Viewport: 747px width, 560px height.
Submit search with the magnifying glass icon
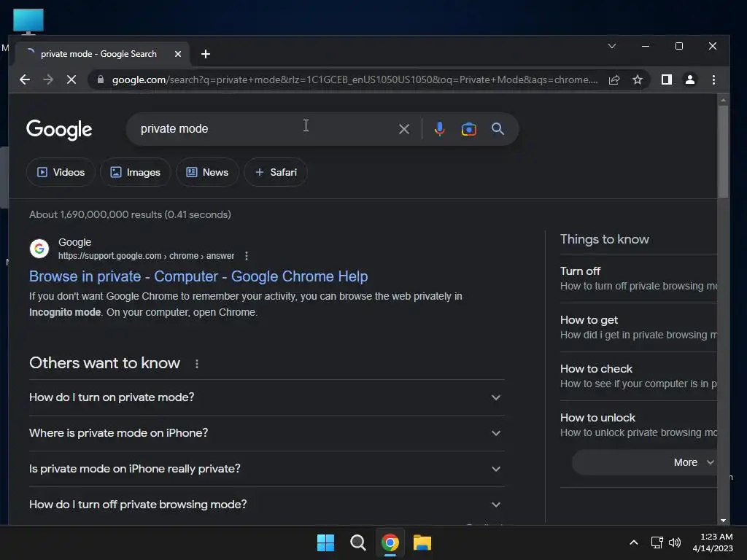[x=498, y=128]
